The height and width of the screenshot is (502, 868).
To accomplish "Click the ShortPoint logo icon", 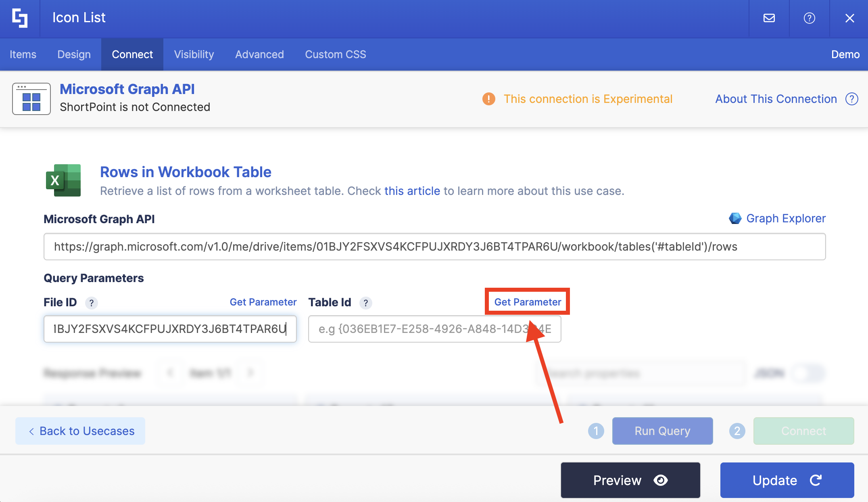I will pos(20,18).
